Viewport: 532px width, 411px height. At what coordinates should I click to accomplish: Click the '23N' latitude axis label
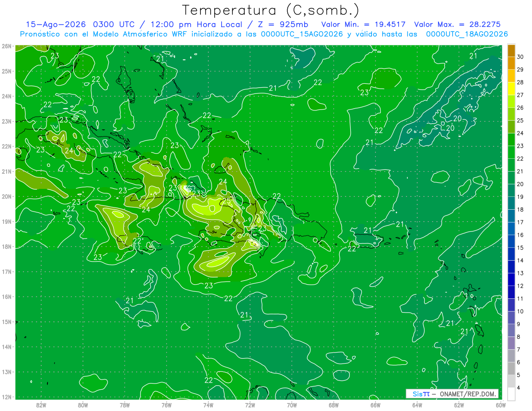(6, 121)
